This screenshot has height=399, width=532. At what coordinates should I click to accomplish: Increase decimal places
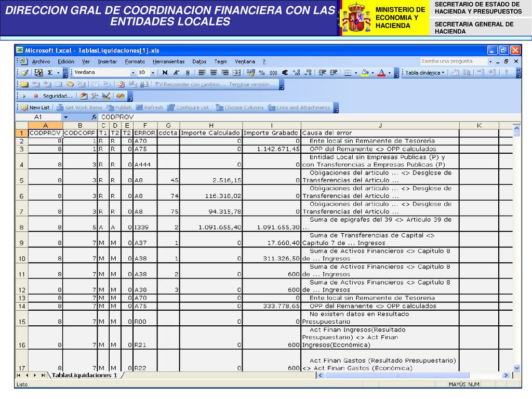tap(297, 73)
